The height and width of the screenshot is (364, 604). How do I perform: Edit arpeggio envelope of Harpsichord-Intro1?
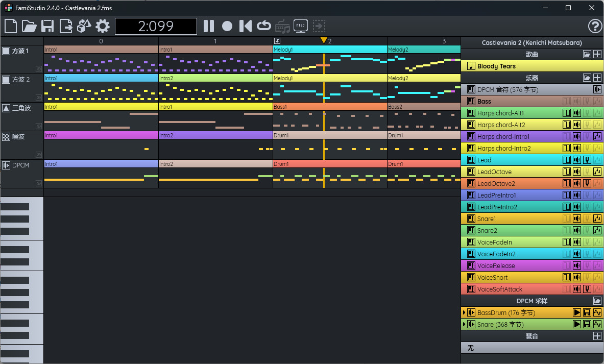pyautogui.click(x=597, y=136)
